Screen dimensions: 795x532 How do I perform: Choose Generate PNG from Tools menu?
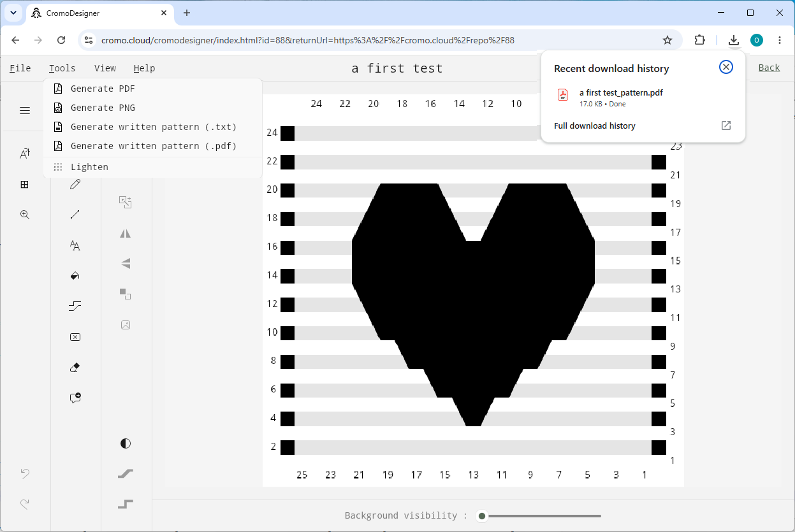point(153,108)
